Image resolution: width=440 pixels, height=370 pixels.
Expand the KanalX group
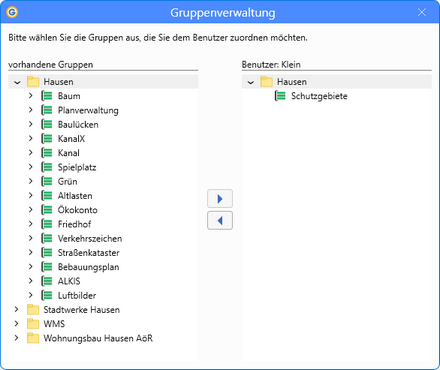pyautogui.click(x=31, y=138)
